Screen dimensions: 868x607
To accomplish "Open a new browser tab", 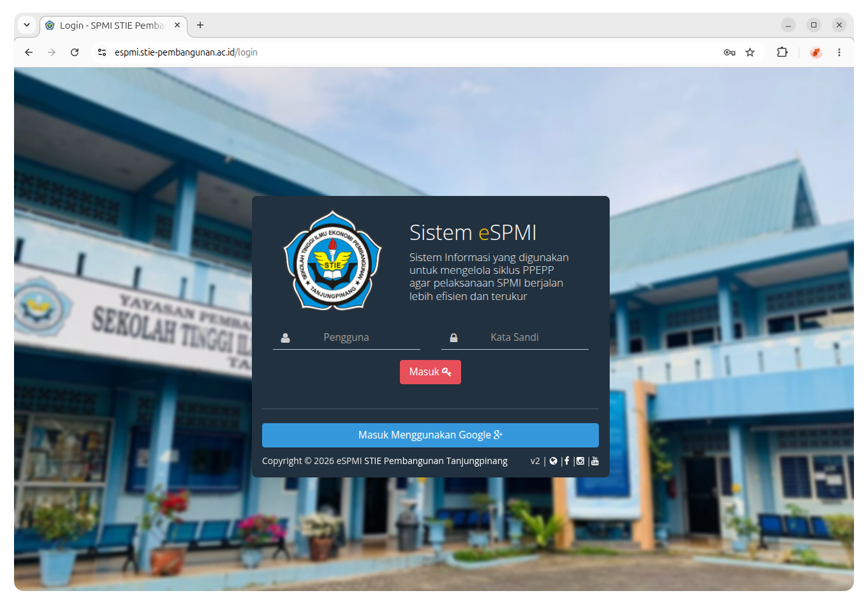I will tap(200, 25).
